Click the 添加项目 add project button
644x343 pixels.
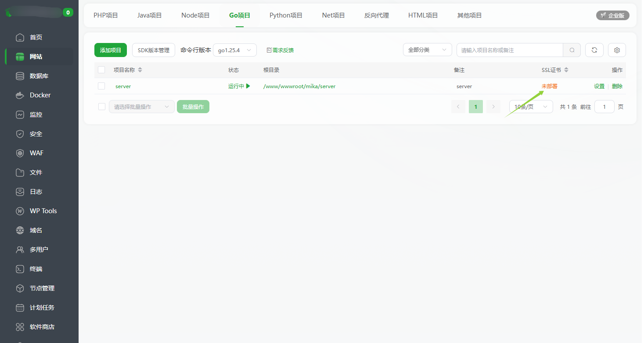click(110, 50)
